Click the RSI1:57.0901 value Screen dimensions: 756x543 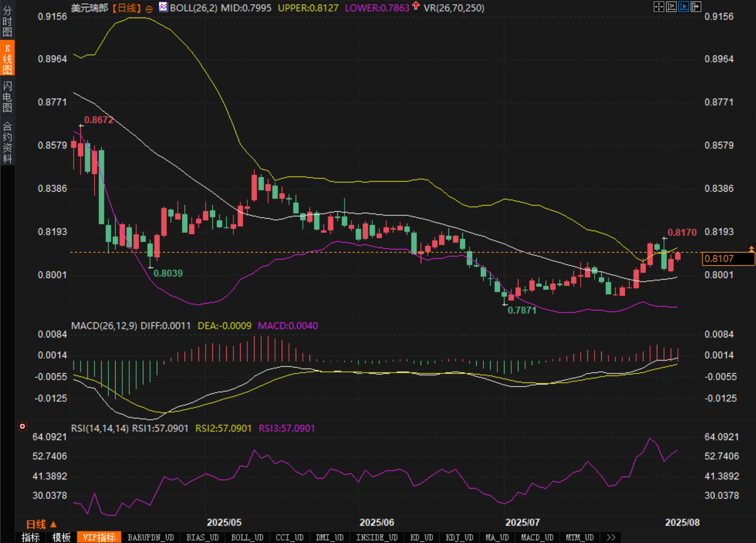pyautogui.click(x=160, y=428)
